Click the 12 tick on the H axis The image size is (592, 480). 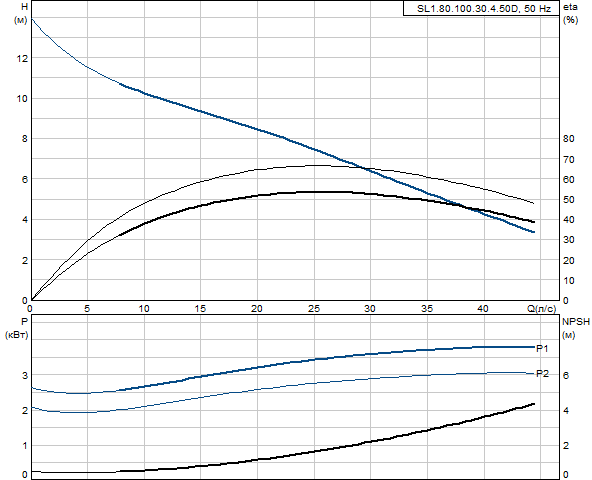click(x=22, y=58)
